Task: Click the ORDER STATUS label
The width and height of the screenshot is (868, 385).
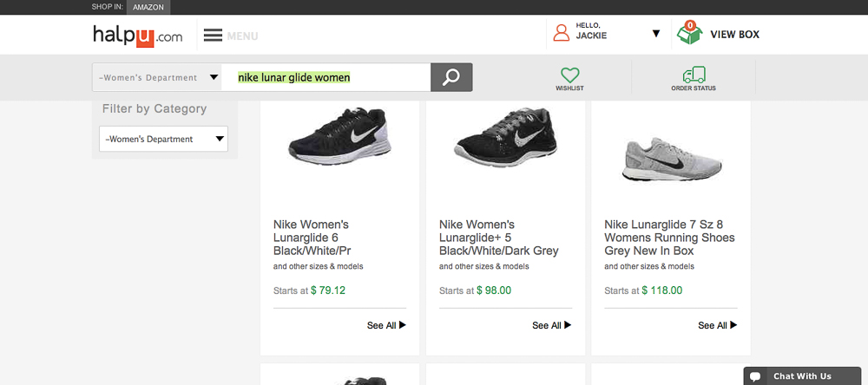Action: coord(694,88)
